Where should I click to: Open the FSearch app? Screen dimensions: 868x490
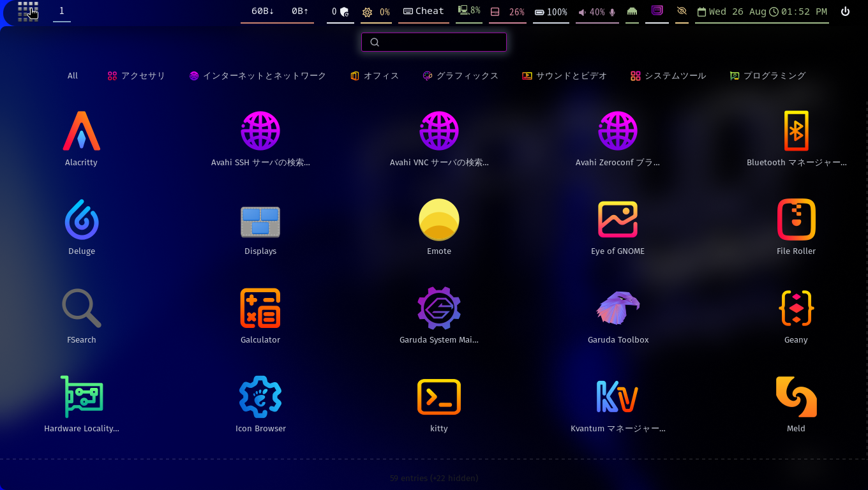pyautogui.click(x=82, y=316)
